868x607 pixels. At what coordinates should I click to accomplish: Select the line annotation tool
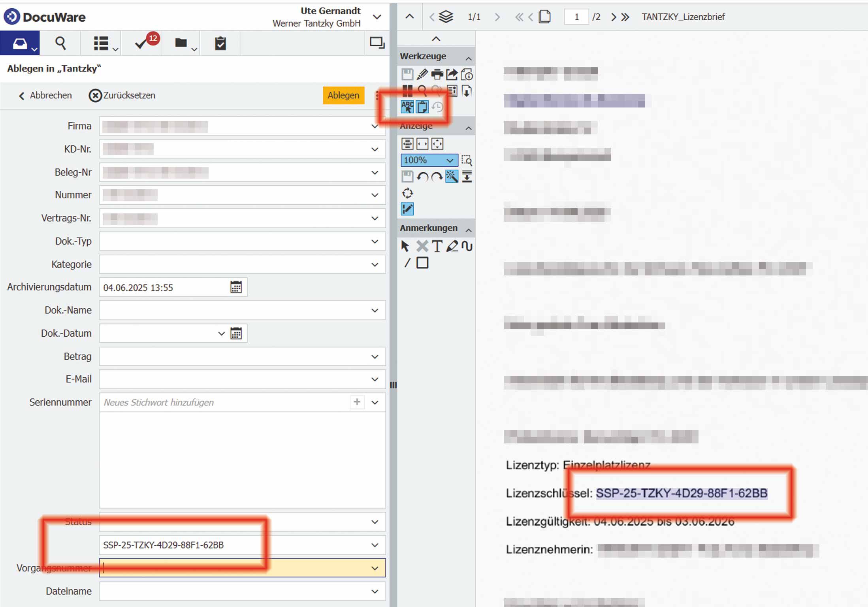407,263
